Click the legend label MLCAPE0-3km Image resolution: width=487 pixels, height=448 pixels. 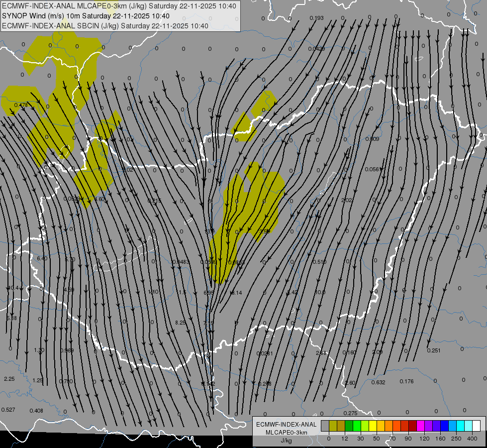(x=287, y=433)
